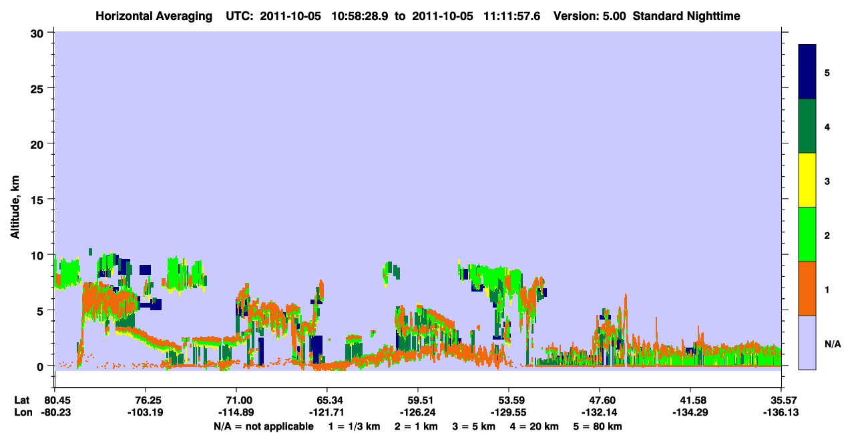Image resolution: width=868 pixels, height=445 pixels.
Task: Click legend text '5 = 80 km'
Action: [598, 426]
